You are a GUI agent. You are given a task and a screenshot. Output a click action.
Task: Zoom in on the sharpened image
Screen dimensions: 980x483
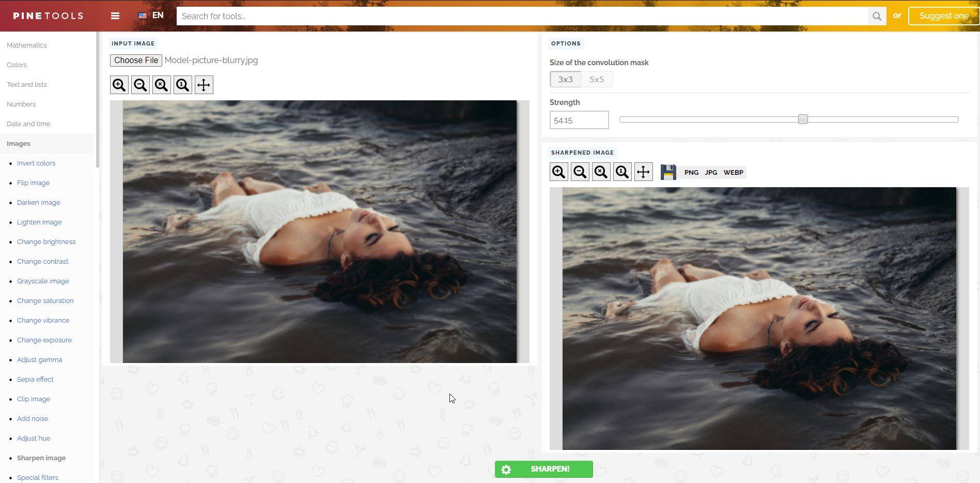(x=559, y=172)
